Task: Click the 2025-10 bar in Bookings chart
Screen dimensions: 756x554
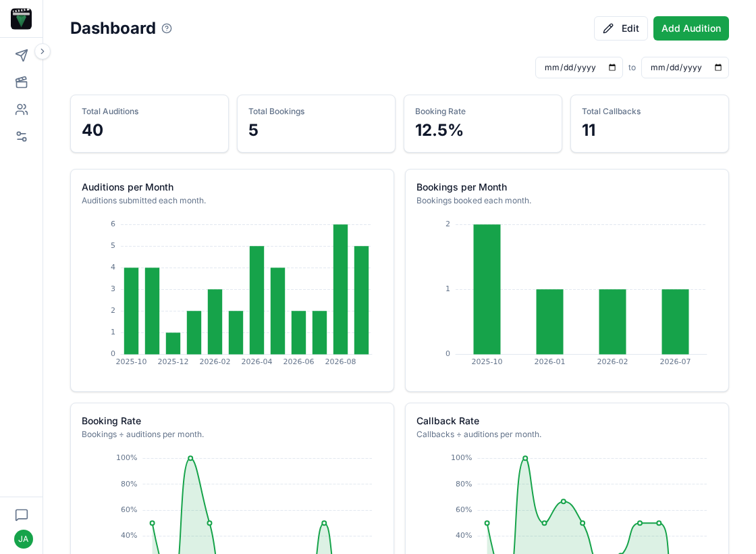Action: pyautogui.click(x=487, y=289)
